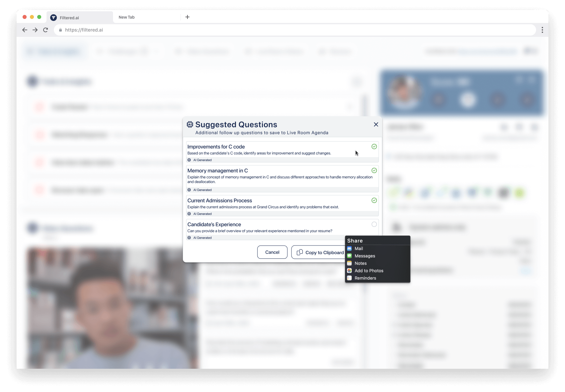Open a new browser tab with plus
Image resolution: width=565 pixels, height=392 pixels.
tap(187, 17)
